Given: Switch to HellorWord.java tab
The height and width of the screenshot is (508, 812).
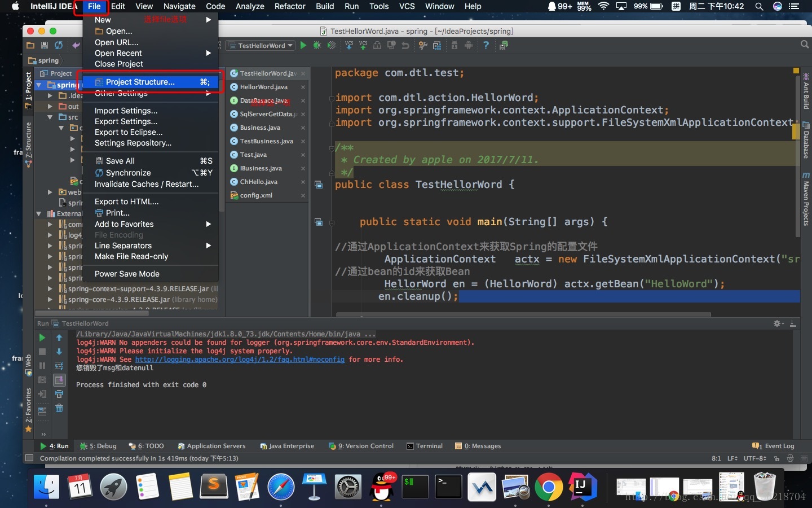Looking at the screenshot, I should (x=263, y=87).
